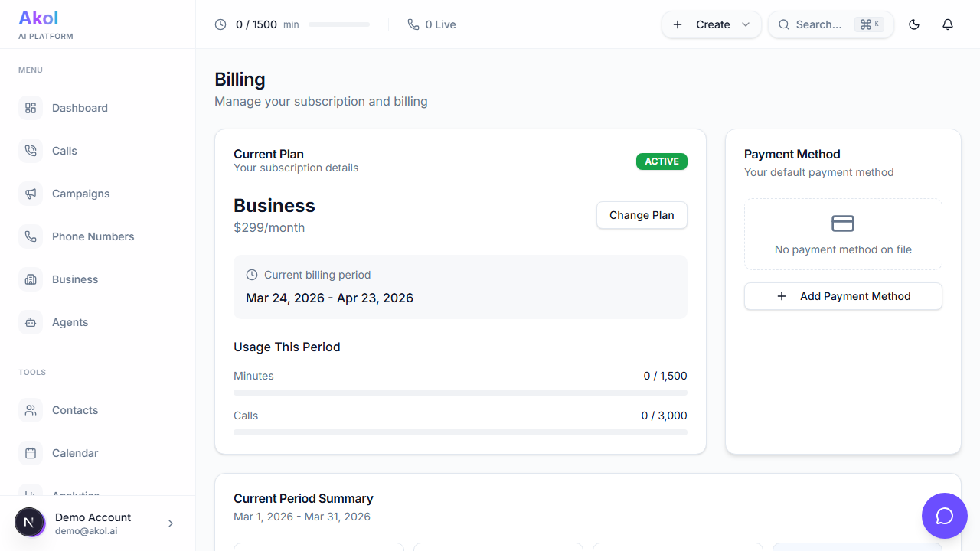980x551 pixels.
Task: Open the Business menu item
Action: pos(75,279)
